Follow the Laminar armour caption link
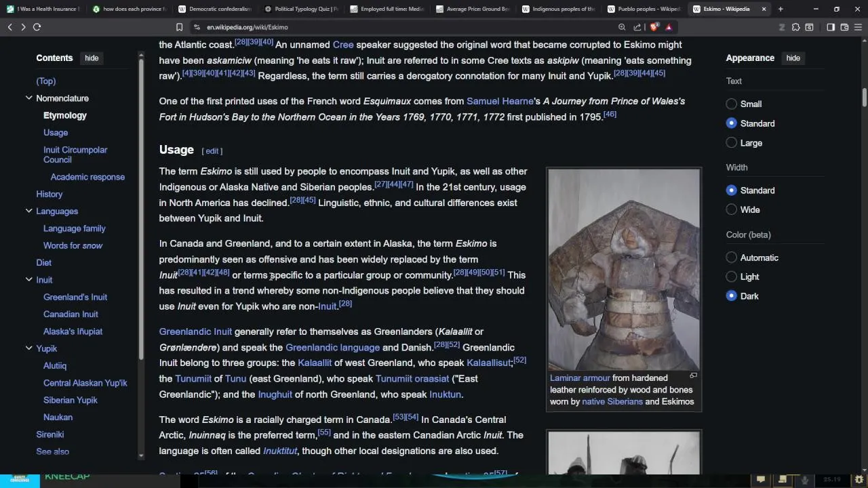868x488 pixels. 580,378
